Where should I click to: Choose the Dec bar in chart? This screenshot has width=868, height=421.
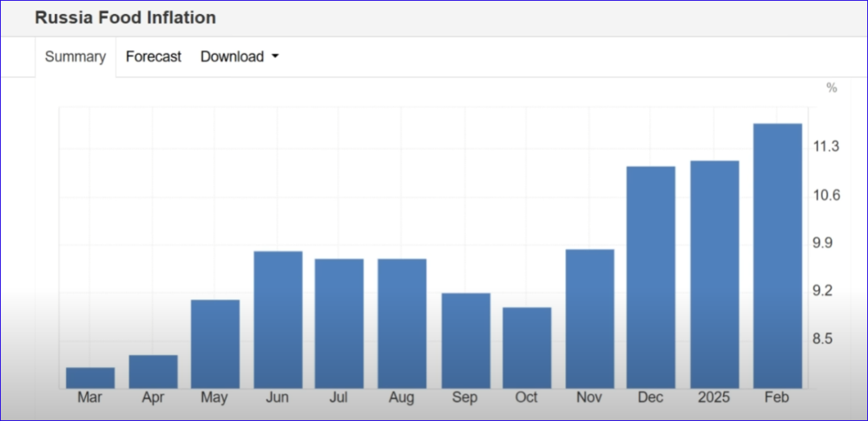coord(651,277)
